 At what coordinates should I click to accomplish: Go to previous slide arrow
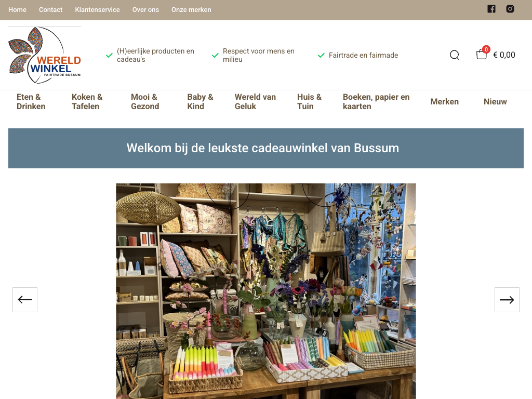[25, 300]
